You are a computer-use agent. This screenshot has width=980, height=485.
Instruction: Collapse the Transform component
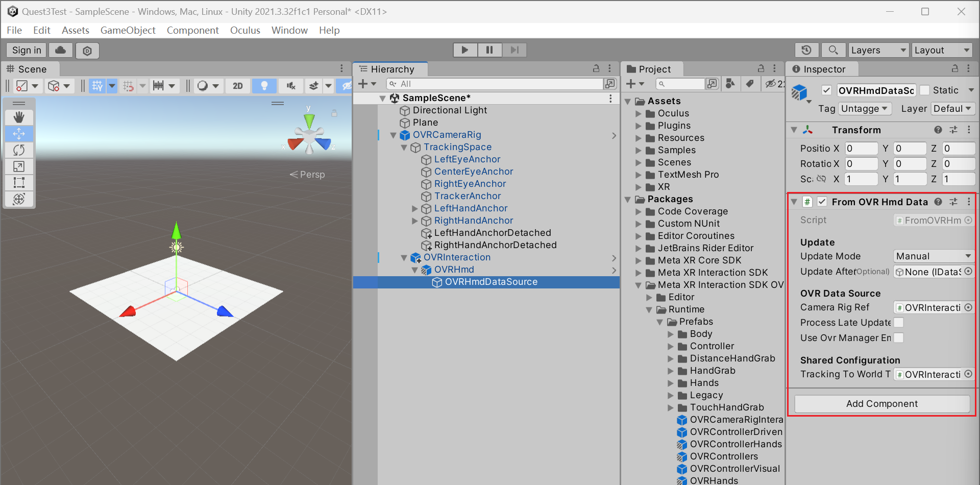click(x=794, y=130)
